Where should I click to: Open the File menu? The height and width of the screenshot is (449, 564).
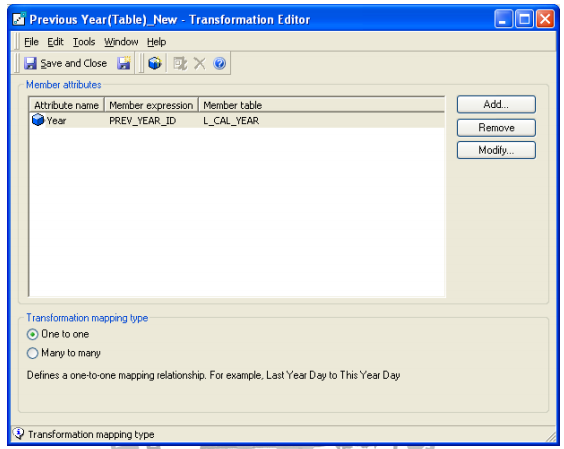(31, 42)
